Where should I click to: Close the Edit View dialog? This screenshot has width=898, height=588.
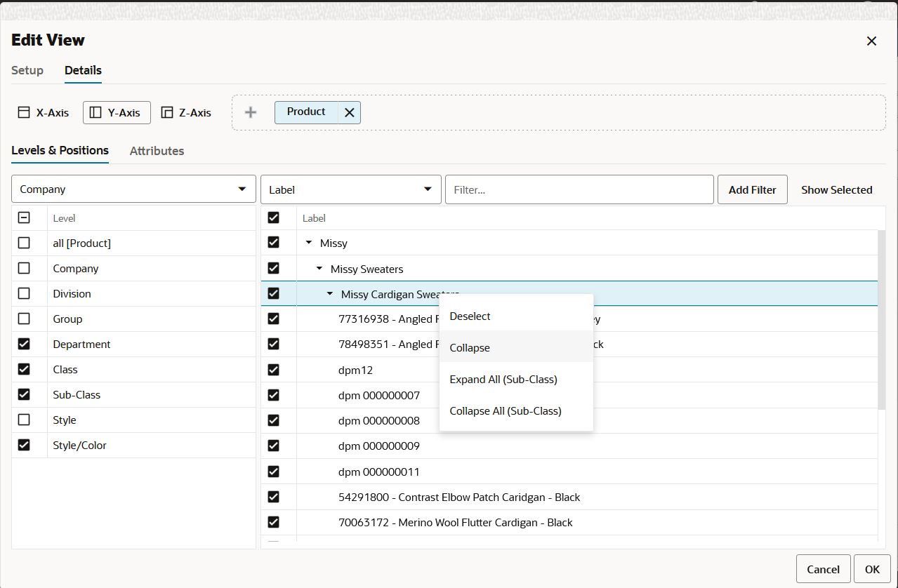click(x=871, y=41)
